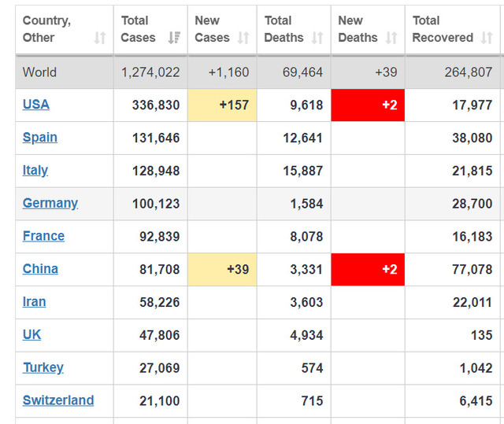Click sort icon in Total Deaths header
The width and height of the screenshot is (504, 424).
[x=317, y=38]
